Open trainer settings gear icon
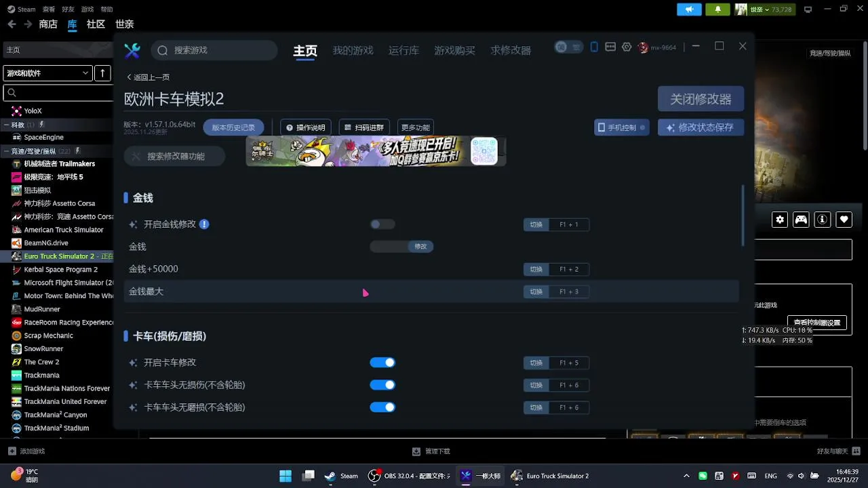Image resolution: width=868 pixels, height=488 pixels. click(x=627, y=47)
